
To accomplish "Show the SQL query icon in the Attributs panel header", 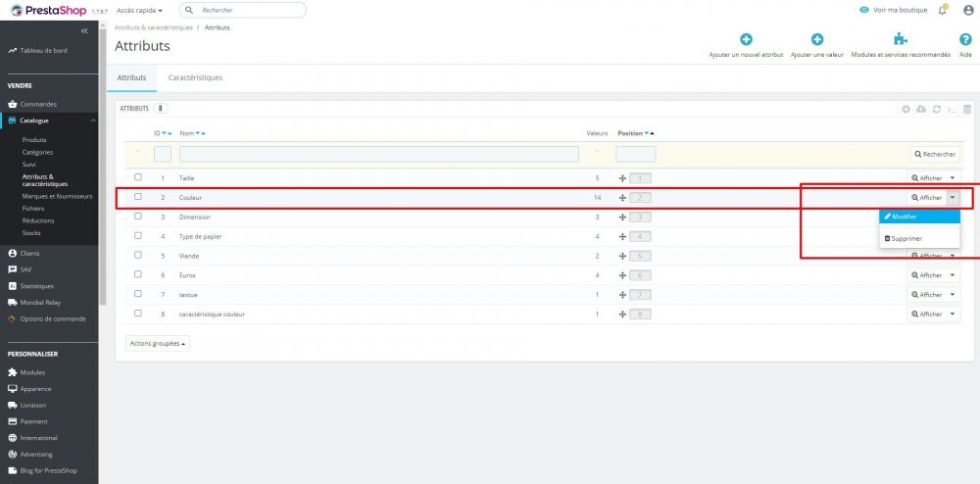I will (x=952, y=109).
